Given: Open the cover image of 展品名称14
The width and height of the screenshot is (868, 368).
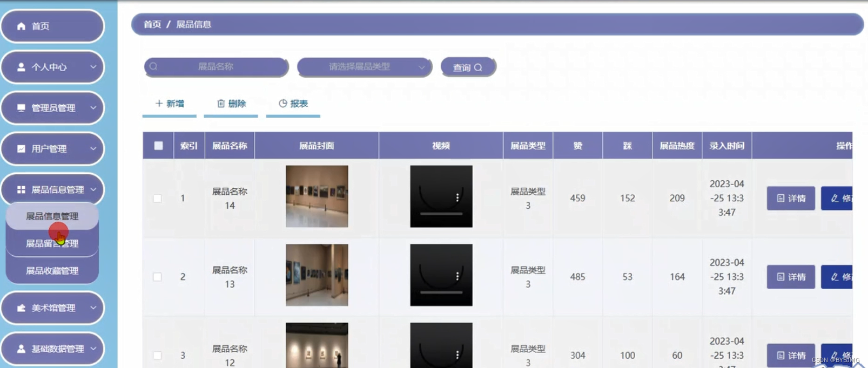Looking at the screenshot, I should [x=317, y=196].
